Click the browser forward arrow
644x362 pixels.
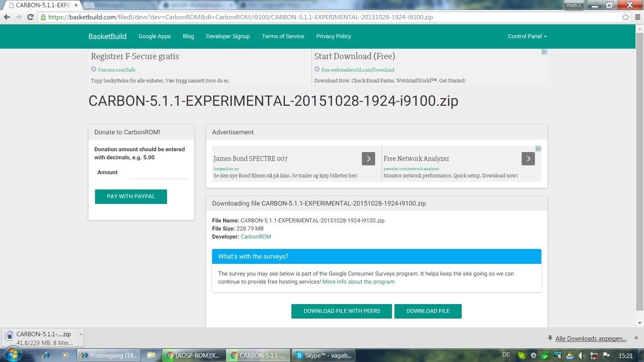[x=19, y=17]
